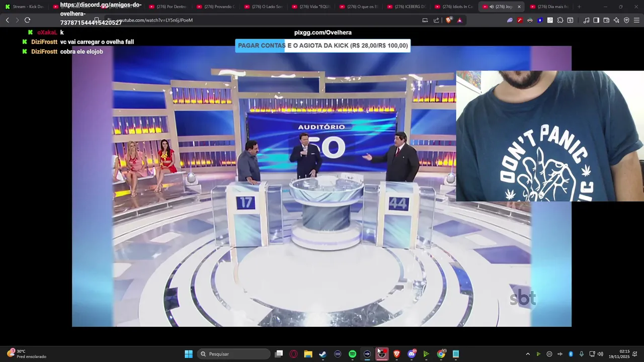Image resolution: width=644 pixels, height=362 pixels.
Task: Click the pixgg.com/Ovelhera text
Action: coord(323,32)
